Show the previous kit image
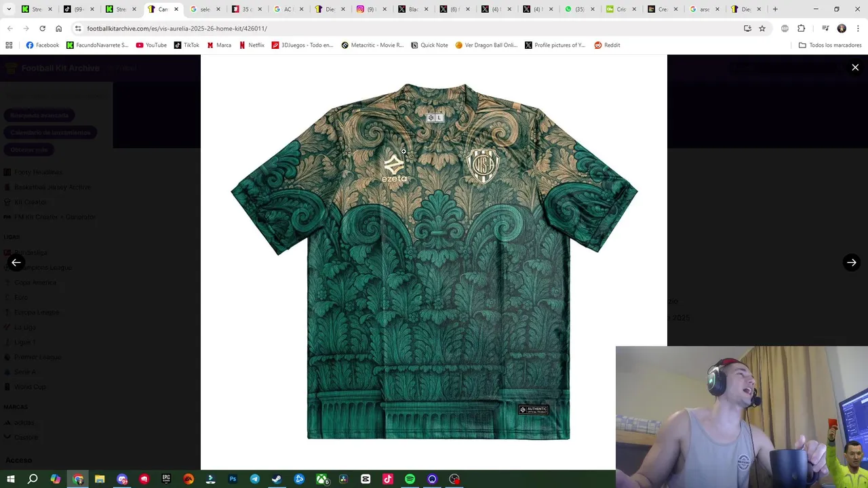Screen dimensions: 868x488 (16, 262)
